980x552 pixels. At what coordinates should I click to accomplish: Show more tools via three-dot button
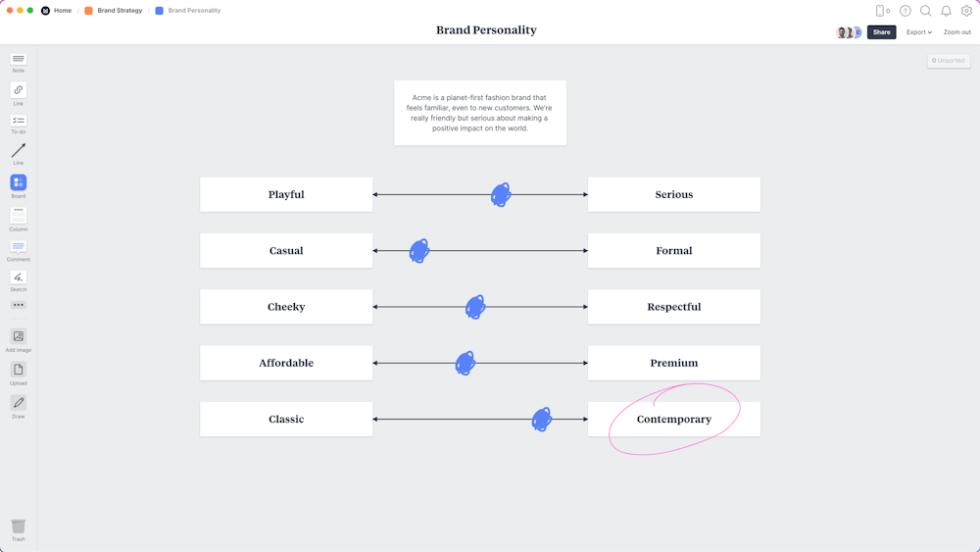pos(18,305)
